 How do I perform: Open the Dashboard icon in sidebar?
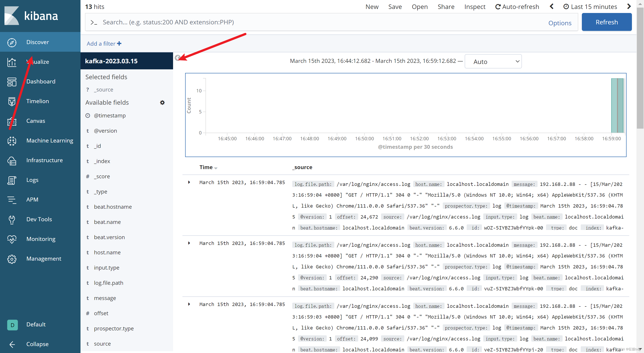click(12, 82)
